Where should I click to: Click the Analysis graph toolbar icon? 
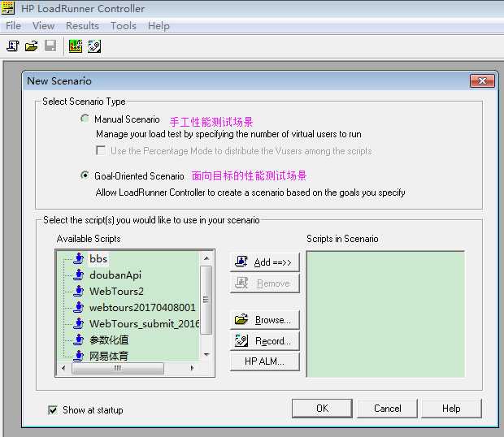(76, 46)
